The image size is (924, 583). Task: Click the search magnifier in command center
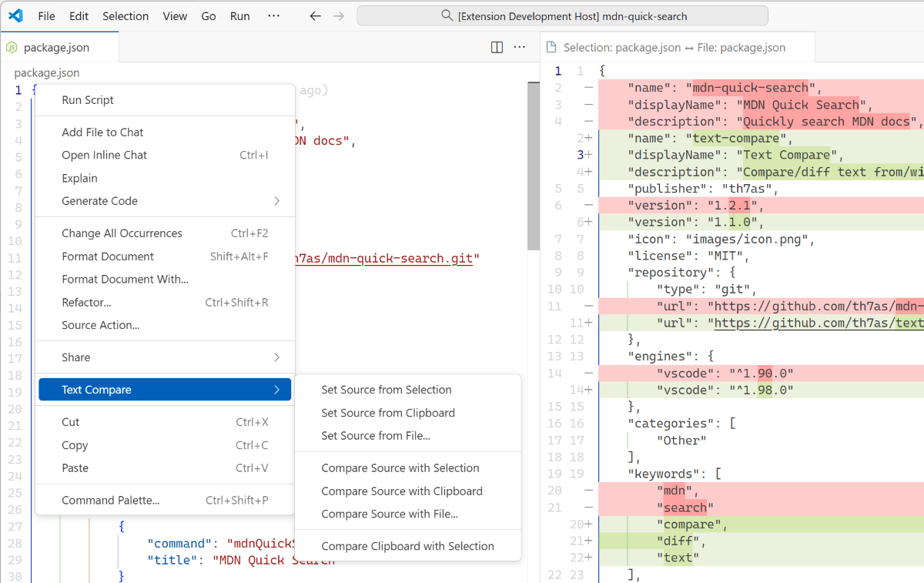tap(447, 15)
